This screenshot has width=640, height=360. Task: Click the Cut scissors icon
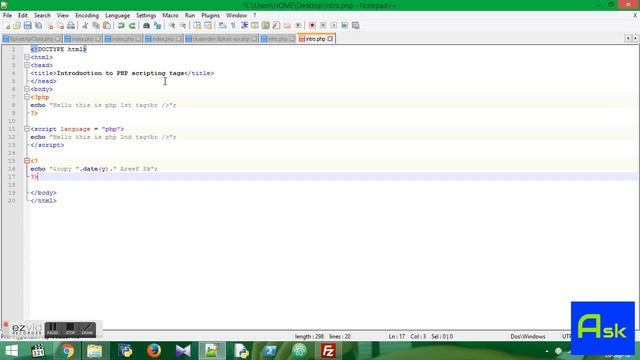pos(85,26)
